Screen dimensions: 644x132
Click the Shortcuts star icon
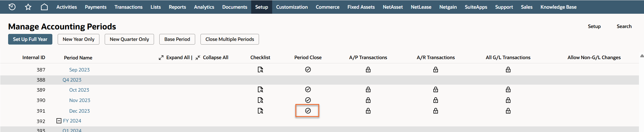(28, 7)
